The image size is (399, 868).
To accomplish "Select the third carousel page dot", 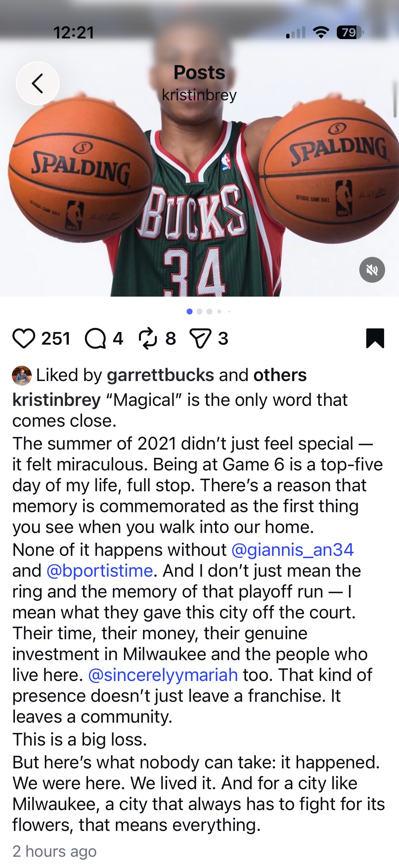I will [x=209, y=312].
